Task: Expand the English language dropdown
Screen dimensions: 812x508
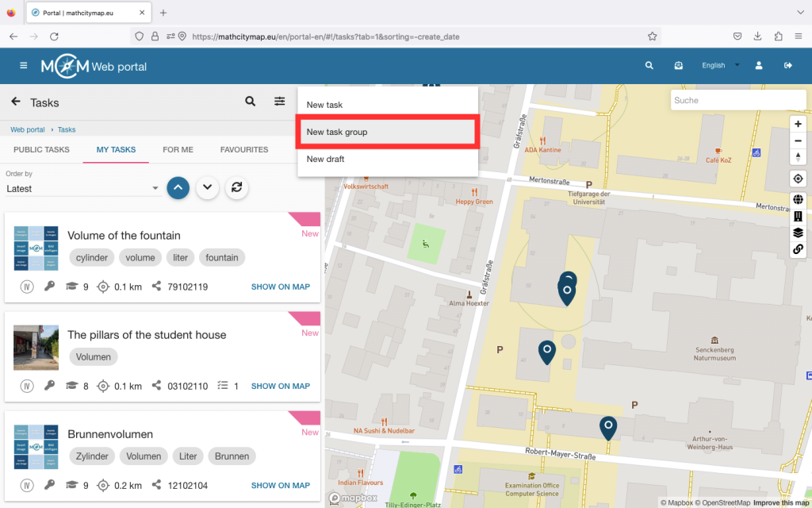Action: tap(720, 66)
